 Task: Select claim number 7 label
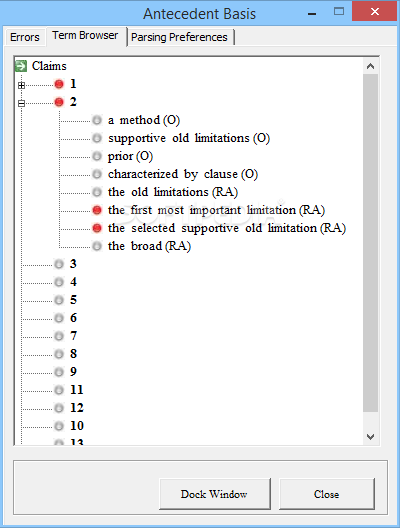[73, 336]
